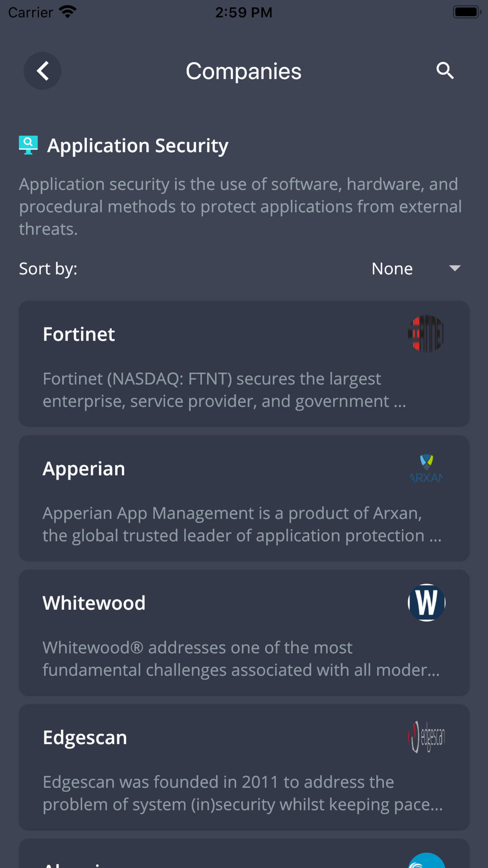Screen dimensions: 488x868
Task: Tap the partially visible blue company logo
Action: point(426,861)
